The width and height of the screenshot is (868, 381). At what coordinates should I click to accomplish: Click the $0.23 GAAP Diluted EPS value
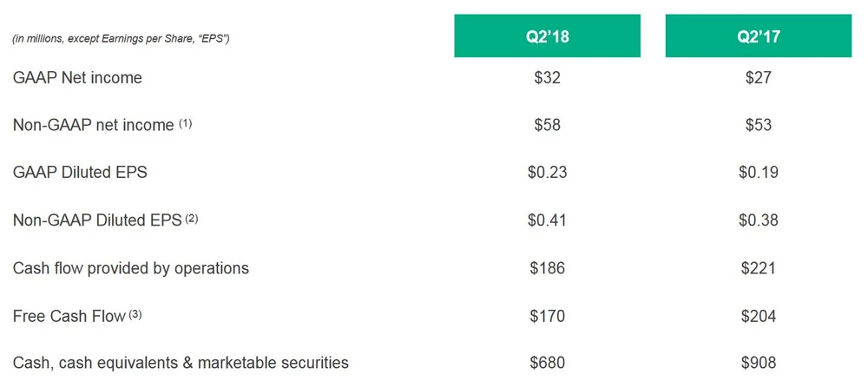click(x=547, y=172)
